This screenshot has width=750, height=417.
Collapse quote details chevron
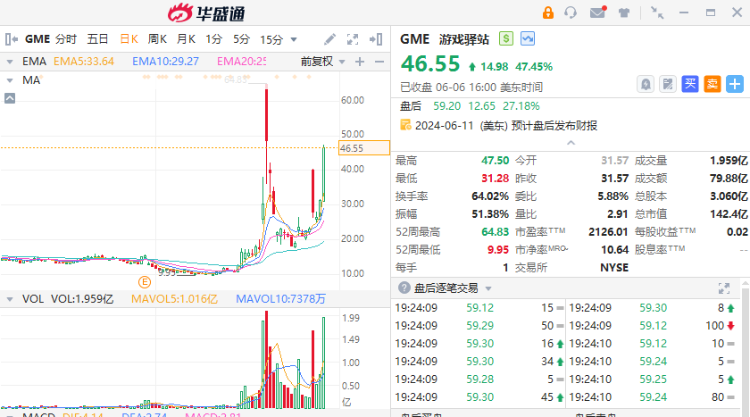coord(571,143)
